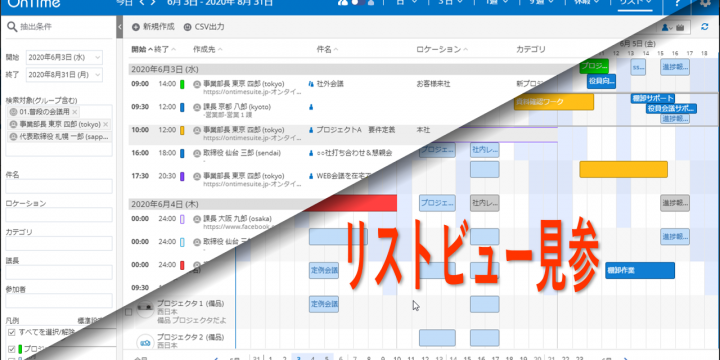Click the CSV出力 export icon
This screenshot has width=720, height=360.
(x=187, y=27)
